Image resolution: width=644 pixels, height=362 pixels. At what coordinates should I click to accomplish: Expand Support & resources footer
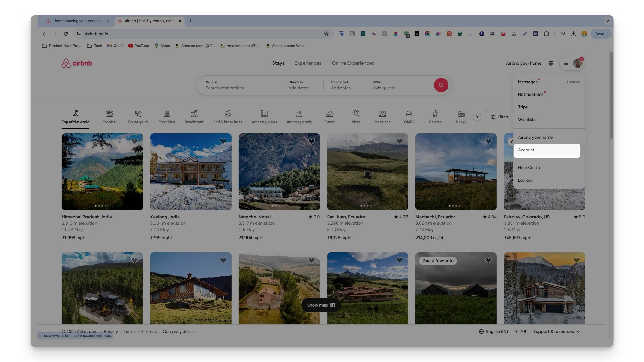click(557, 331)
